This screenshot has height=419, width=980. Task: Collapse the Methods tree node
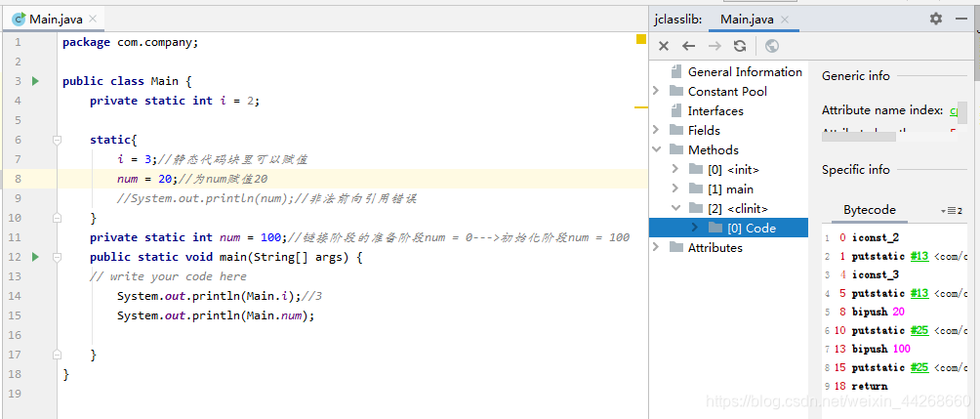(x=656, y=149)
